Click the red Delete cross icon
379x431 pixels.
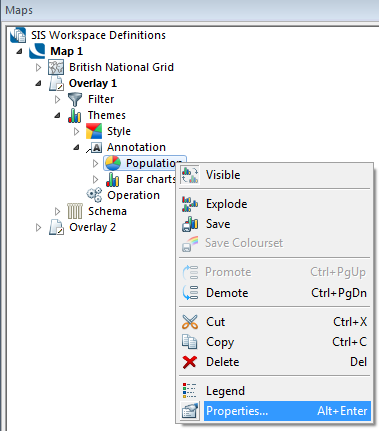[x=190, y=362]
